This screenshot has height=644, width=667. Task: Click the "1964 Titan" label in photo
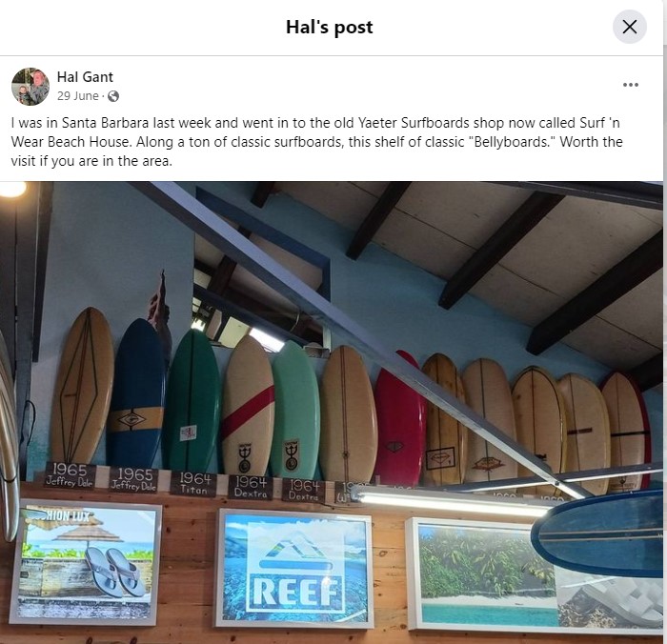tap(196, 480)
